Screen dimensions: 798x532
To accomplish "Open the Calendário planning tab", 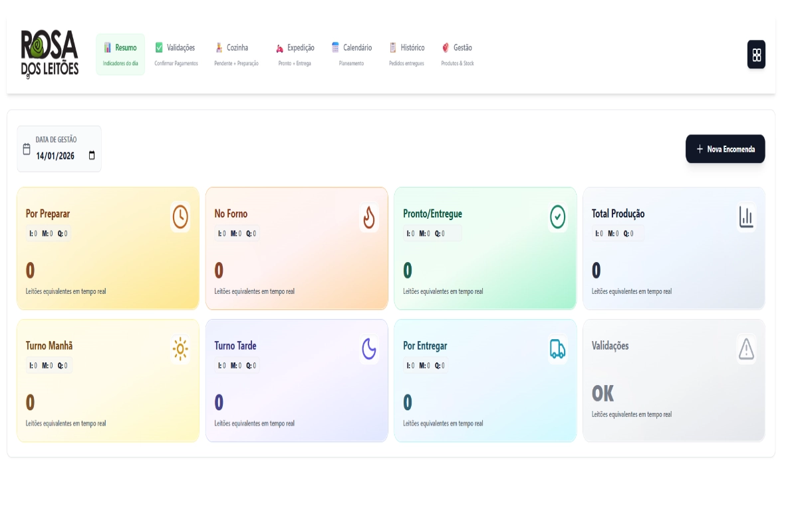I will [x=352, y=55].
